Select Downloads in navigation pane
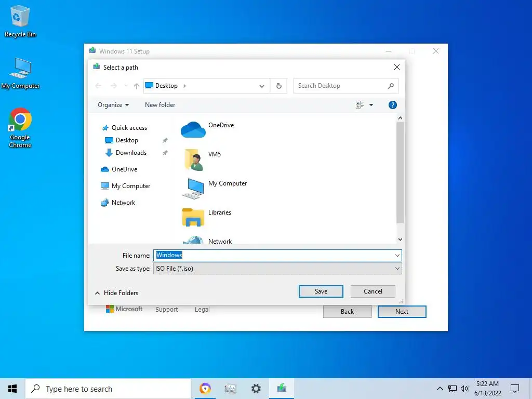532x399 pixels. point(126,153)
